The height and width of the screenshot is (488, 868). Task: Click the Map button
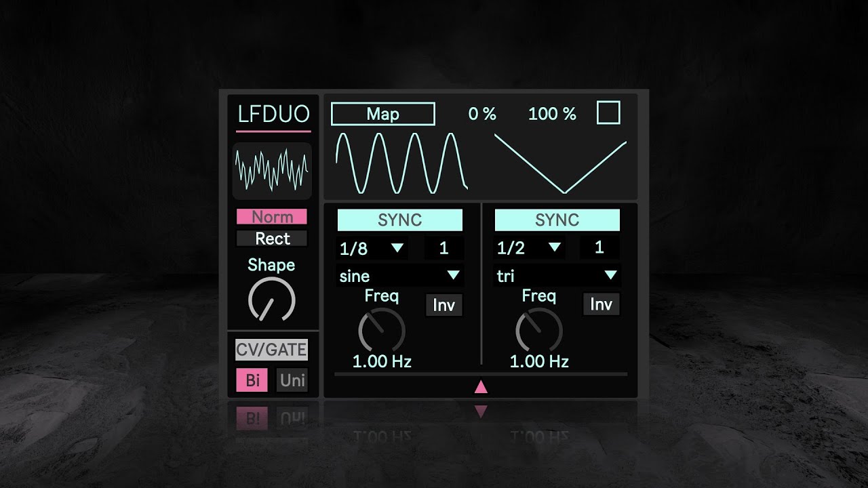382,114
